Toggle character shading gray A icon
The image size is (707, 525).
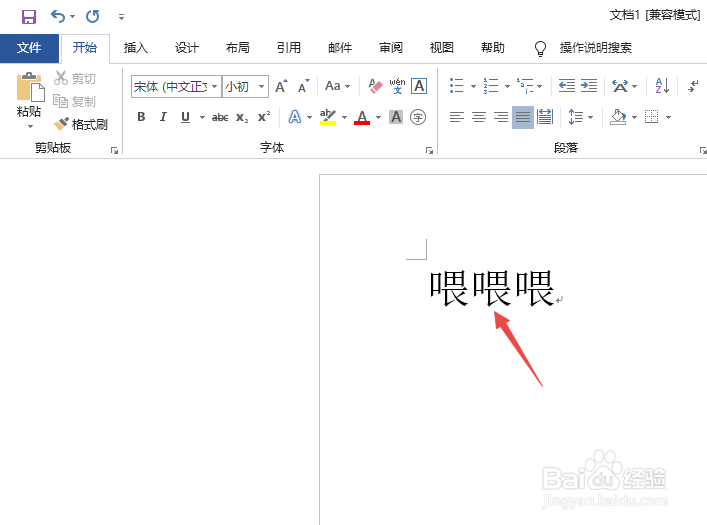tap(396, 117)
